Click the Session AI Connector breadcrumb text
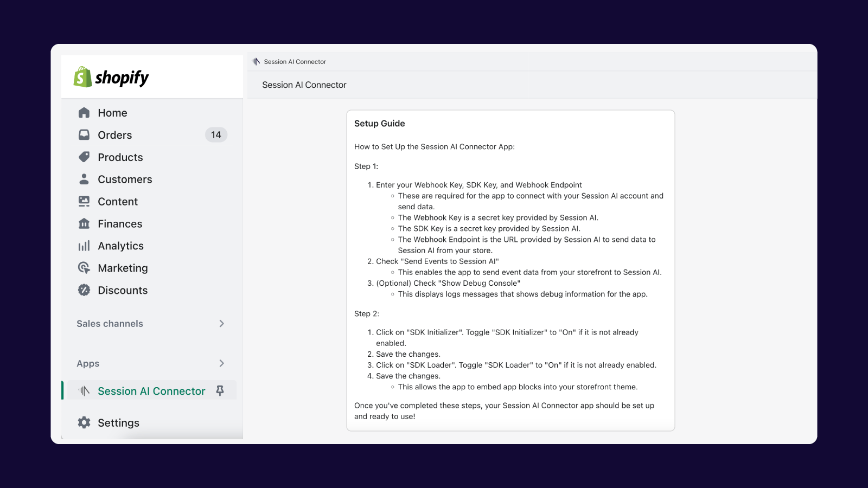 (295, 62)
